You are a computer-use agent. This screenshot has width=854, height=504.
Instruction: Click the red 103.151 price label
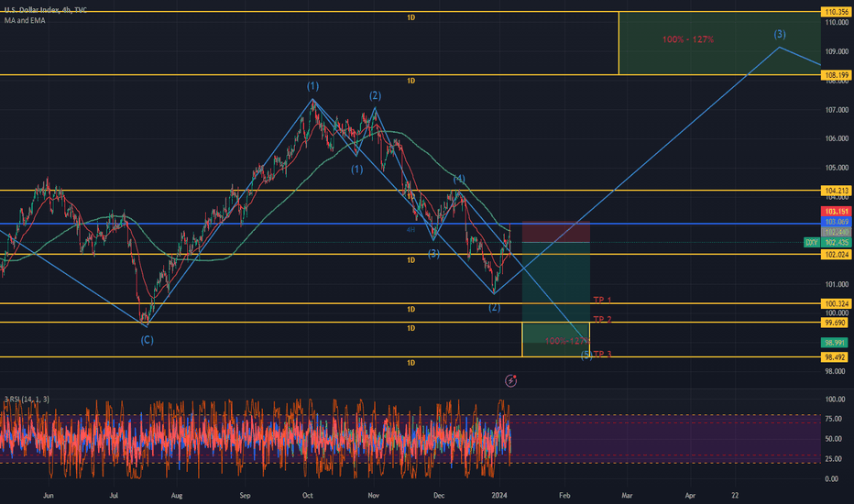836,212
